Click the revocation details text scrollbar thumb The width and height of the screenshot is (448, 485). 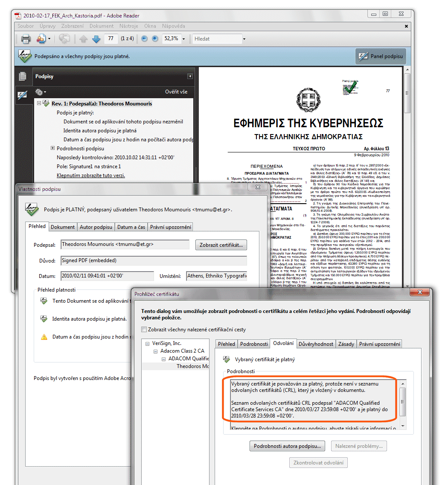(x=402, y=402)
